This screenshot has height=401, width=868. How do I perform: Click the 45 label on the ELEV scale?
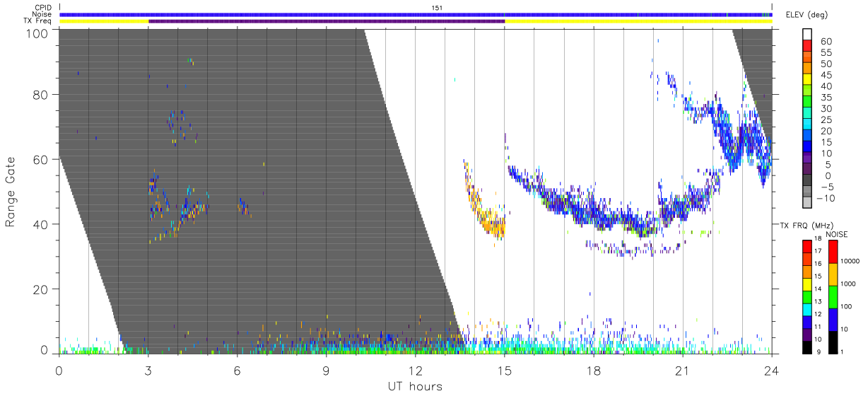825,75
